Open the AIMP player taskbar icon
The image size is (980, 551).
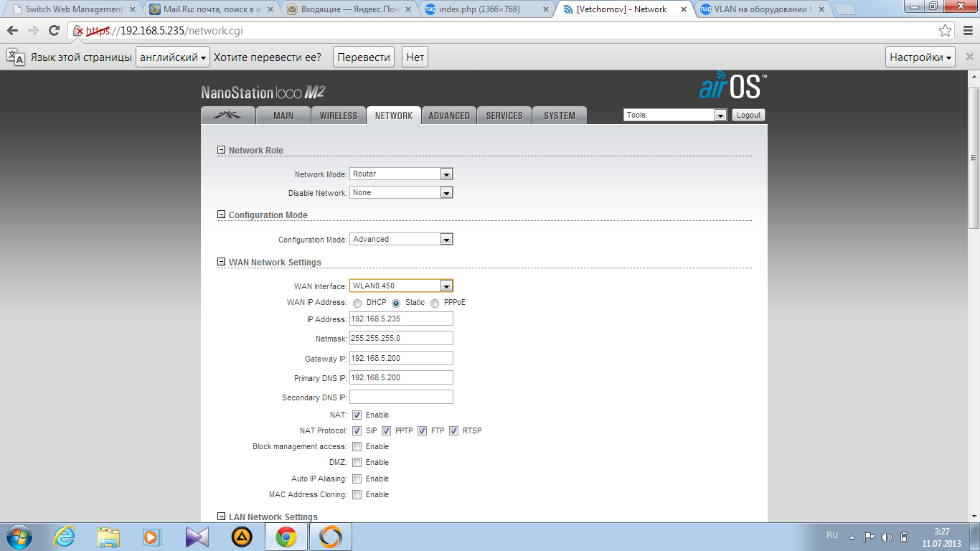pos(242,537)
